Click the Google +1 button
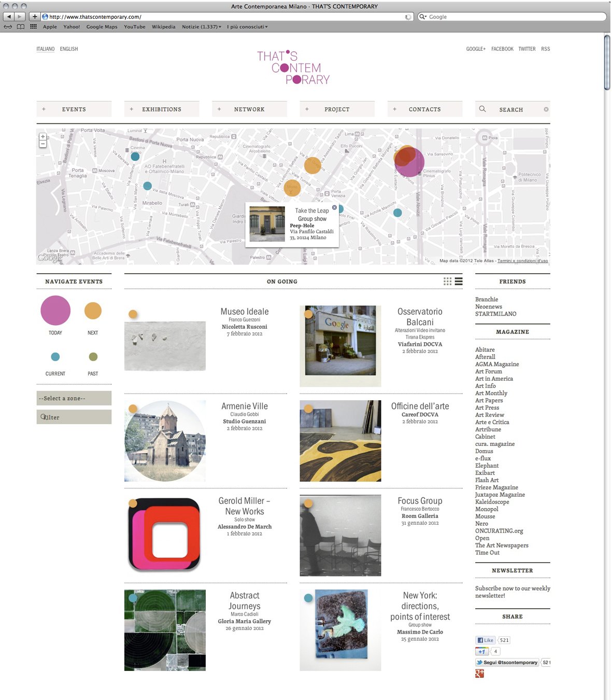The height and width of the screenshot is (700, 612). pos(481,651)
